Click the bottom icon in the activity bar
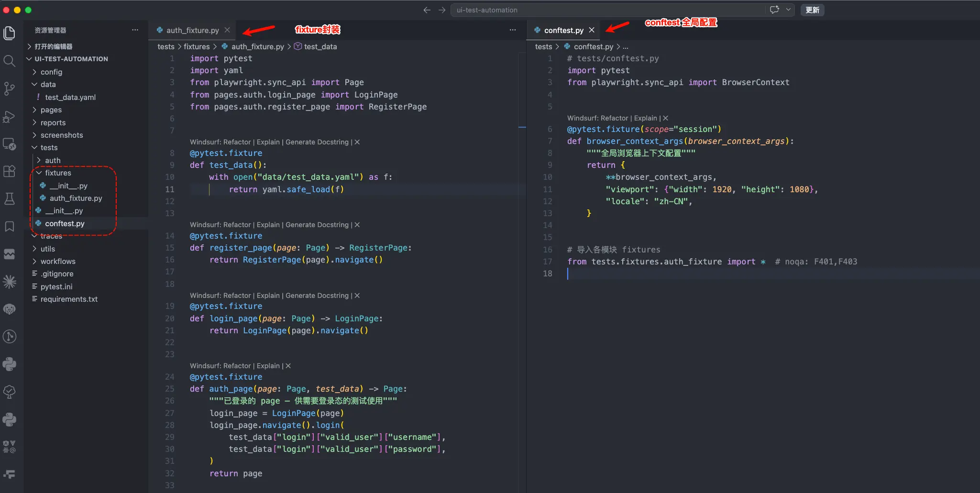The width and height of the screenshot is (980, 493). [x=9, y=474]
